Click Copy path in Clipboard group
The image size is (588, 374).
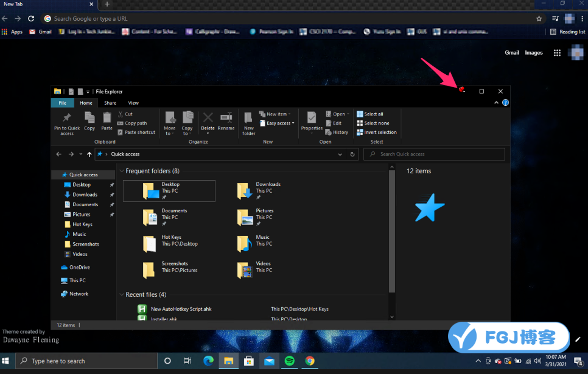tap(132, 123)
